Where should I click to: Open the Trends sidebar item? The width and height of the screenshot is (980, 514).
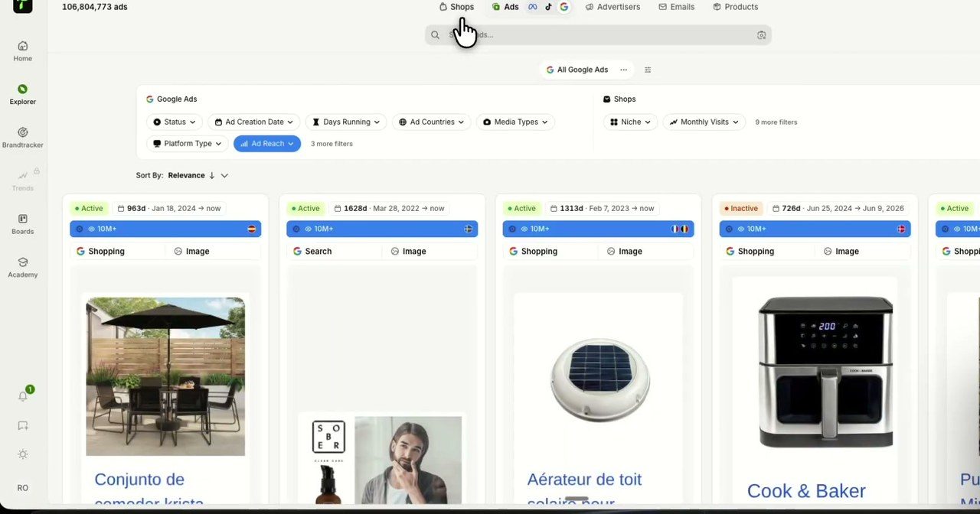[23, 181]
